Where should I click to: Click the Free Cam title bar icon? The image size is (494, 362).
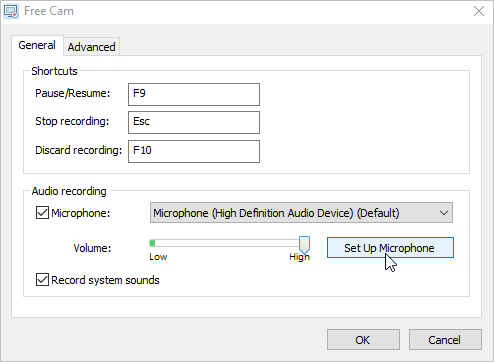[x=11, y=11]
